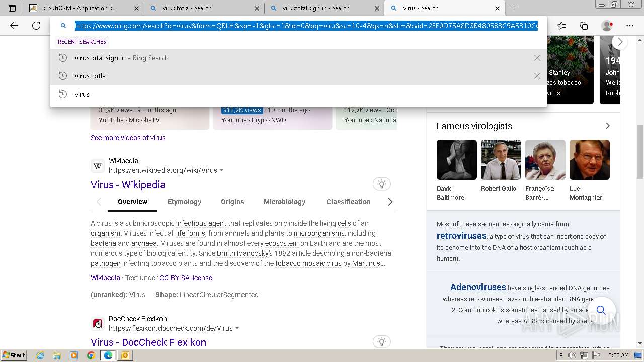This screenshot has width=644, height=362.
Task: Reload the page with the refresh icon
Action: (x=36, y=26)
